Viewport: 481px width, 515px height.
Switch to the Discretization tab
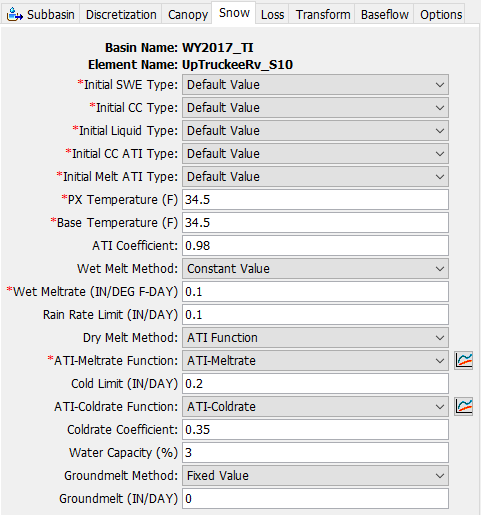coord(121,14)
